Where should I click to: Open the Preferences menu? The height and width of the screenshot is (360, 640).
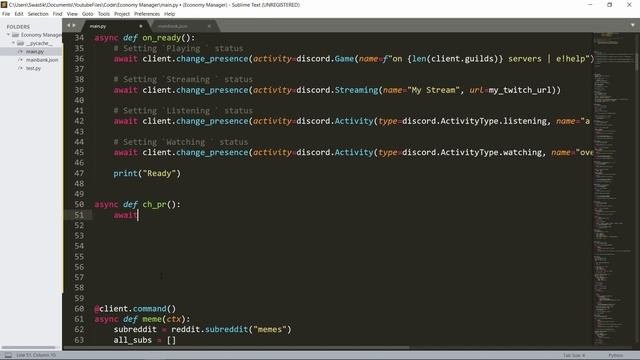click(147, 14)
